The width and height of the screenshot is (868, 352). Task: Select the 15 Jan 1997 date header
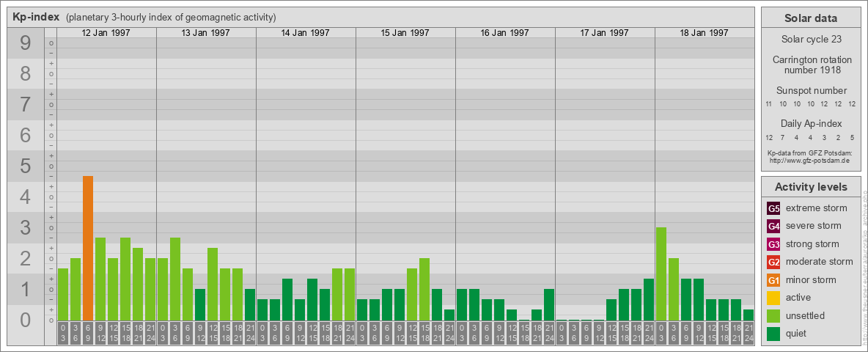coord(405,33)
